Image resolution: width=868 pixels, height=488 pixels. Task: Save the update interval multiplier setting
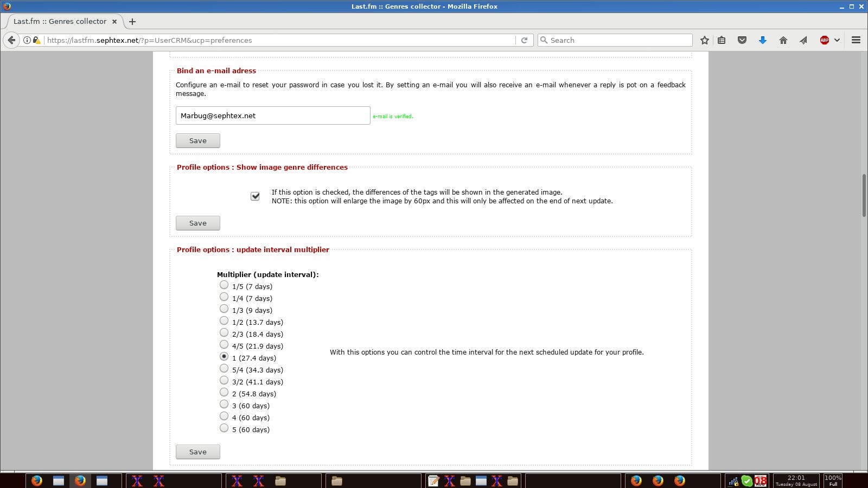[x=197, y=452]
